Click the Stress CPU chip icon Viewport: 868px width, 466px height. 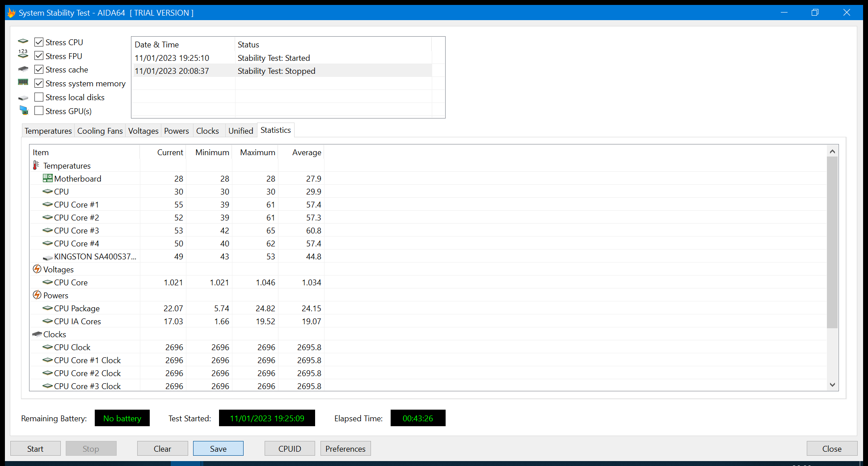point(23,42)
